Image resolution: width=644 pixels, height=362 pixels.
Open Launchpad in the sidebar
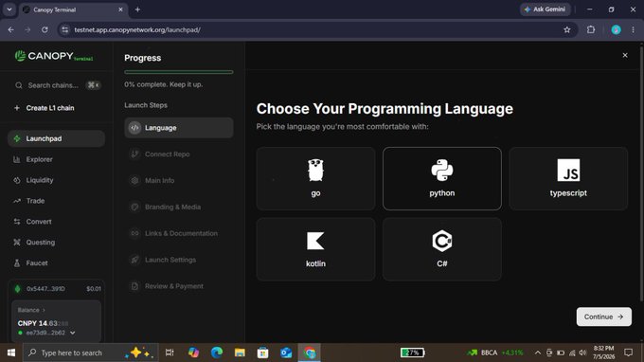click(56, 138)
